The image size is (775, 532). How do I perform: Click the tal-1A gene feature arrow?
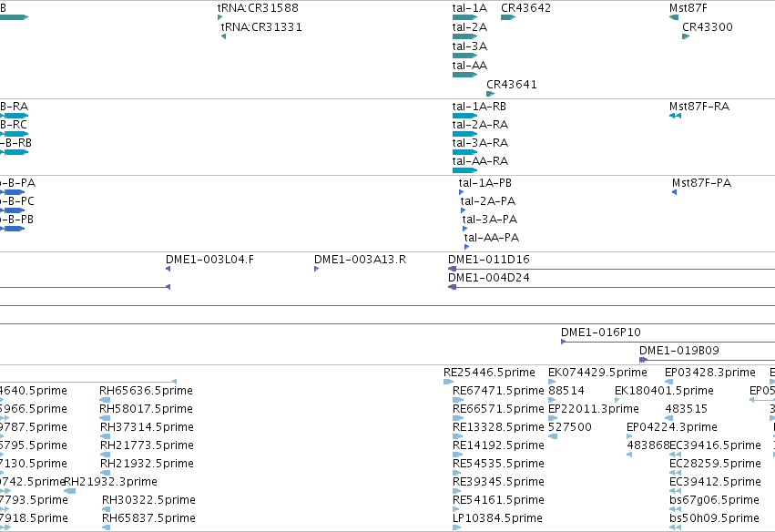(x=464, y=17)
